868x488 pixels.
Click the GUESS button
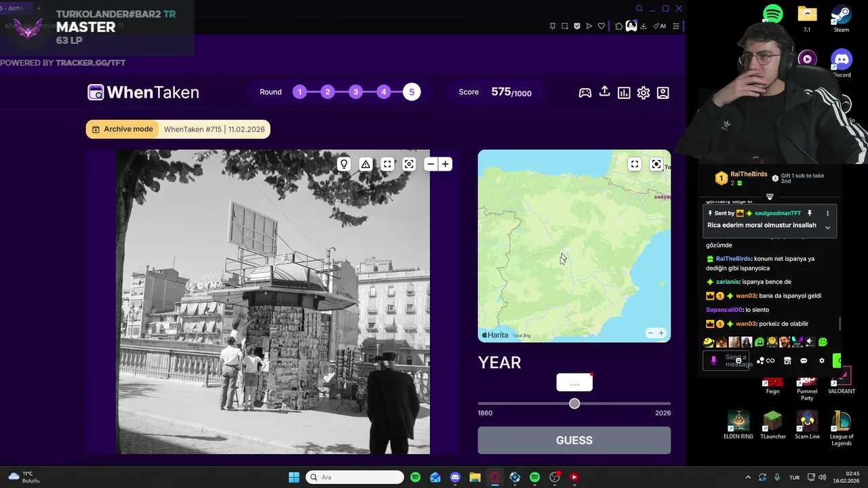pyautogui.click(x=574, y=441)
